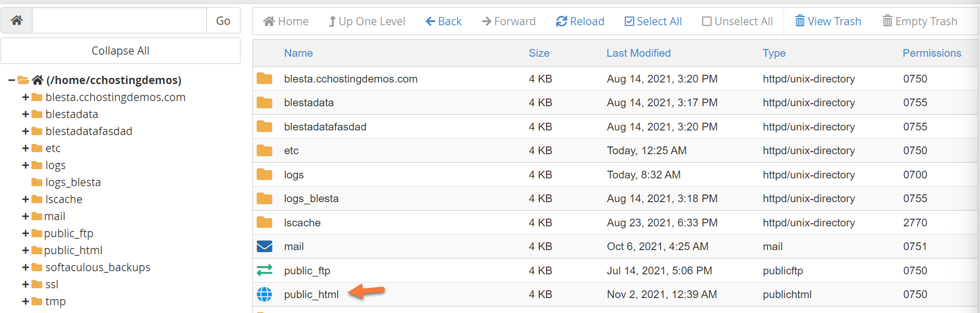The width and height of the screenshot is (980, 313).
Task: Click the path input field
Action: pyautogui.click(x=119, y=21)
